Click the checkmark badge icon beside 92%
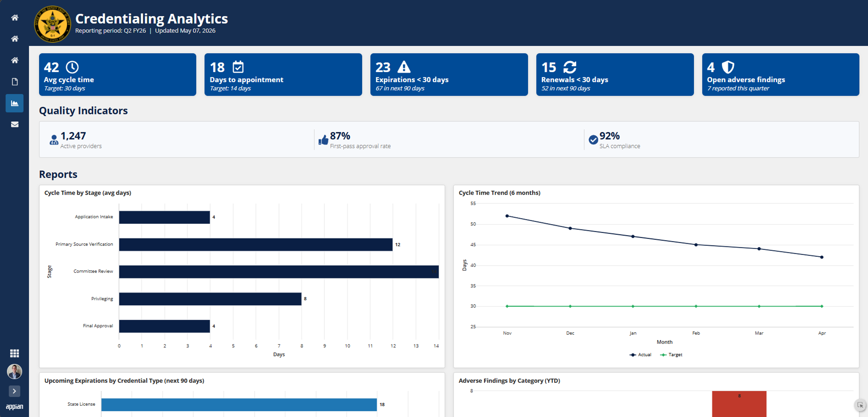This screenshot has width=868, height=417. 593,139
